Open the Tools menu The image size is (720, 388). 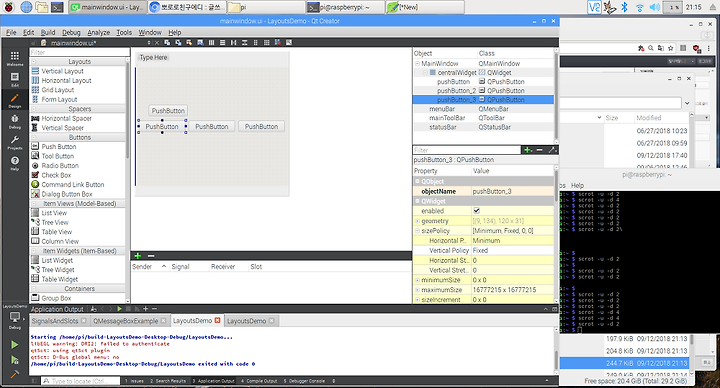point(124,32)
